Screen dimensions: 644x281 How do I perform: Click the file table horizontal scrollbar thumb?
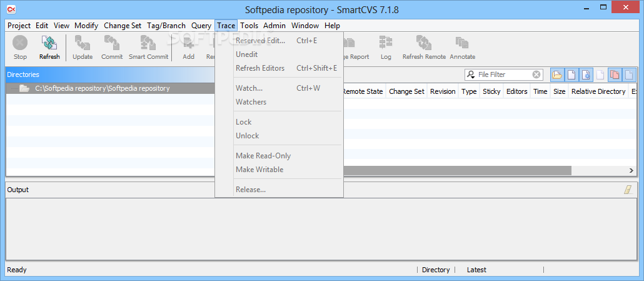tap(457, 170)
